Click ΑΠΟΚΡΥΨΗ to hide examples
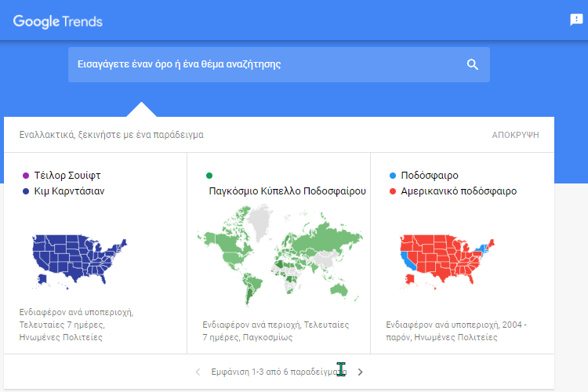Screen dimensions: 588x392 pyautogui.click(x=515, y=135)
